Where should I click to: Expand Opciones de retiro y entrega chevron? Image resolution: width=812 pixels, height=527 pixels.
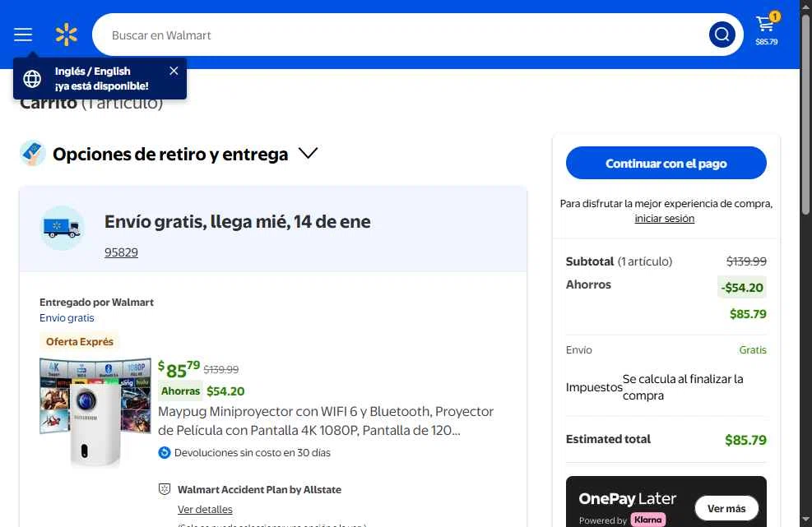tap(309, 153)
